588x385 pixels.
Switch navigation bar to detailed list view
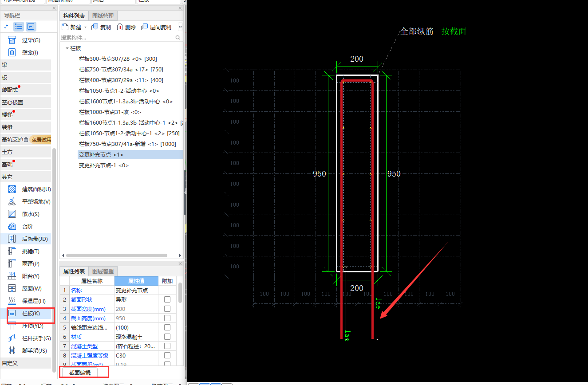[x=31, y=27]
